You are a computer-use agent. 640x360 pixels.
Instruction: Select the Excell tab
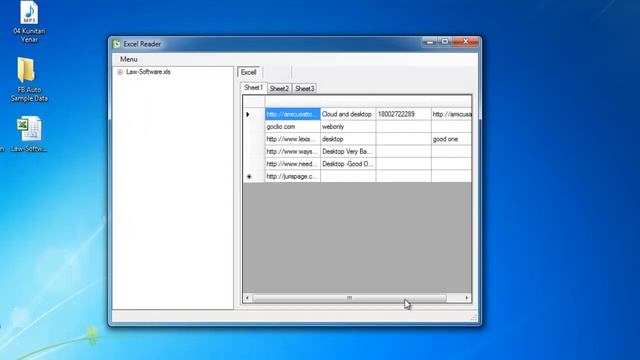pyautogui.click(x=249, y=72)
